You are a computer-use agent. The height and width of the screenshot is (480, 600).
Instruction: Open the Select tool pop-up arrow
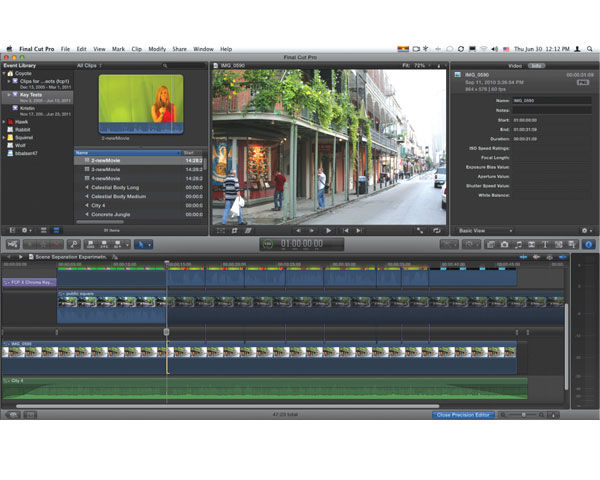point(149,244)
